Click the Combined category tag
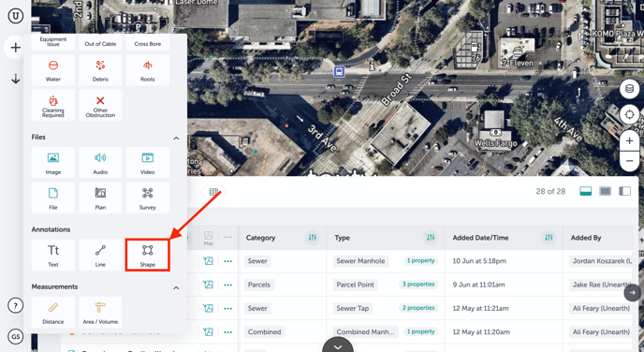 [265, 332]
